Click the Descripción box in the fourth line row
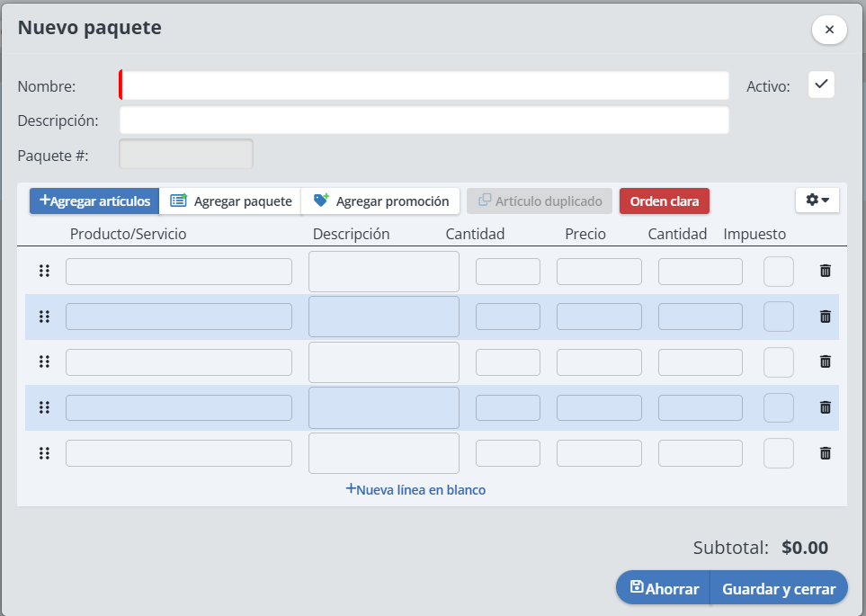Viewport: 866px width, 616px height. 384,407
